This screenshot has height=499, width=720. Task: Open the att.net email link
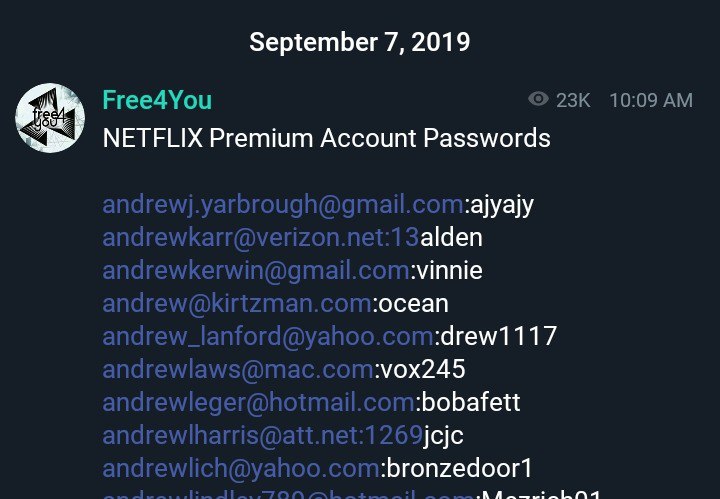pyautogui.click(x=263, y=435)
